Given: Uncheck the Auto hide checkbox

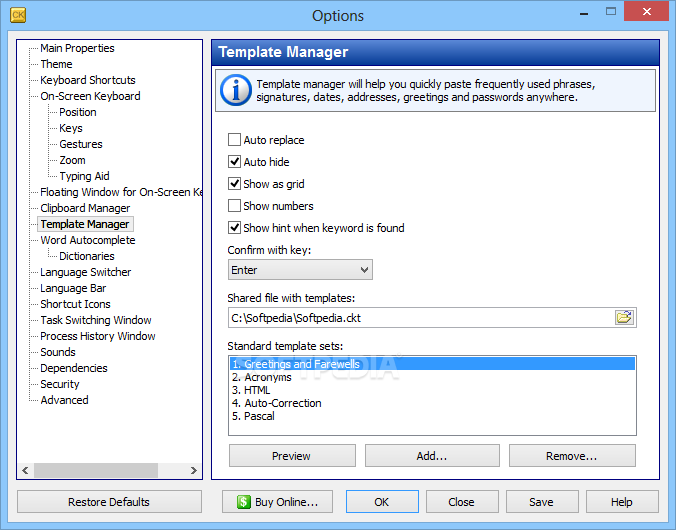Looking at the screenshot, I should (x=234, y=162).
